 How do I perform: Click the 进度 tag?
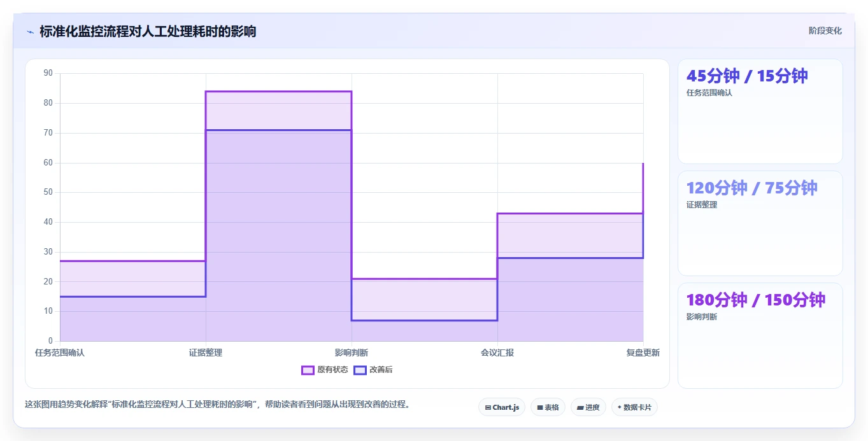tap(588, 407)
